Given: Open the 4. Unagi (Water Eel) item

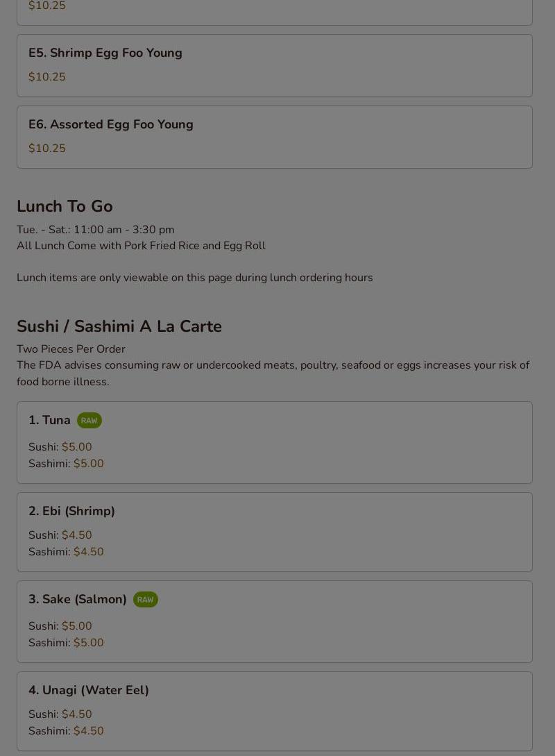Looking at the screenshot, I should point(275,711).
